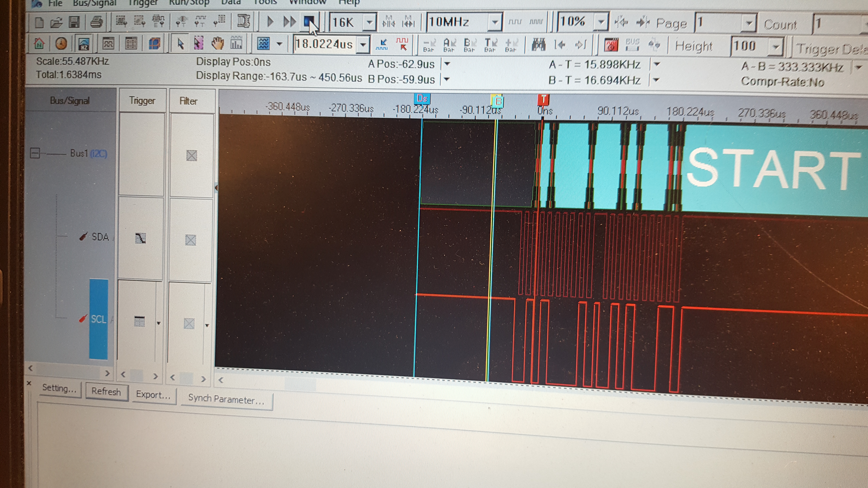Image resolution: width=868 pixels, height=488 pixels.
Task: Click the red noise filter icon
Action: (611, 45)
